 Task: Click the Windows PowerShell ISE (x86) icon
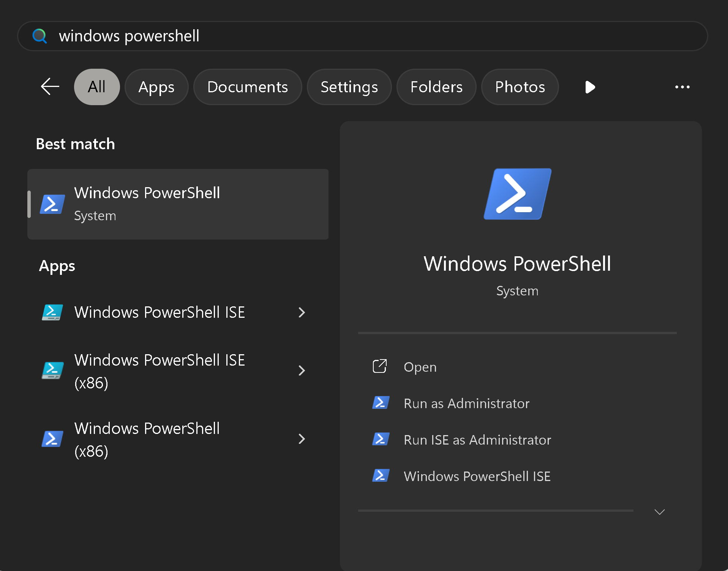pos(52,371)
